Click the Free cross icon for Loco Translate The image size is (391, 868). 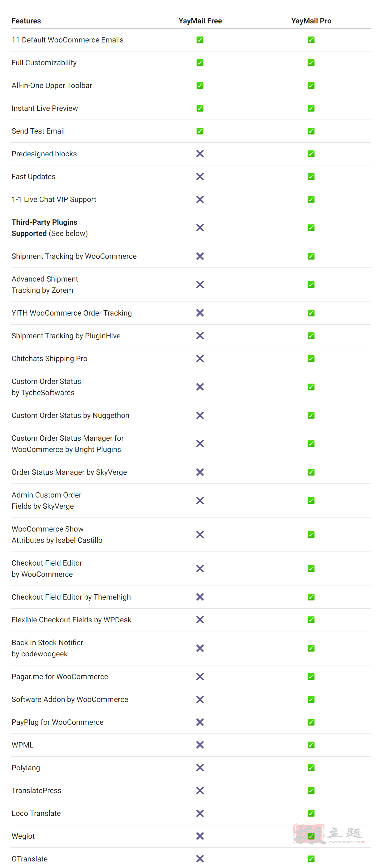pos(200,813)
